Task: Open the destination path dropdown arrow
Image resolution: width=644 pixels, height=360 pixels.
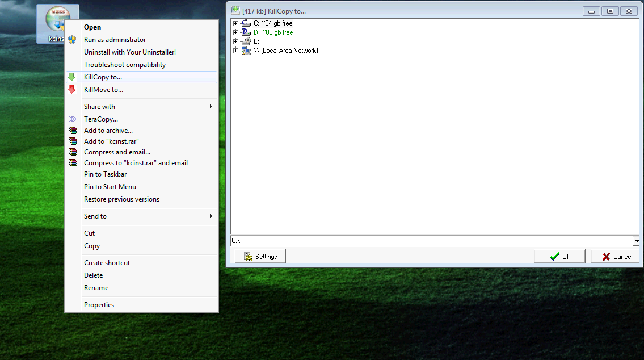Action: (637, 241)
